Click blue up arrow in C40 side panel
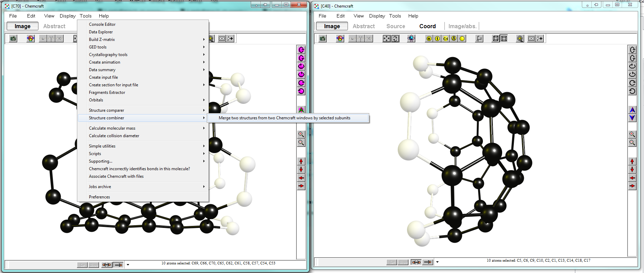644x273 pixels. 632,110
